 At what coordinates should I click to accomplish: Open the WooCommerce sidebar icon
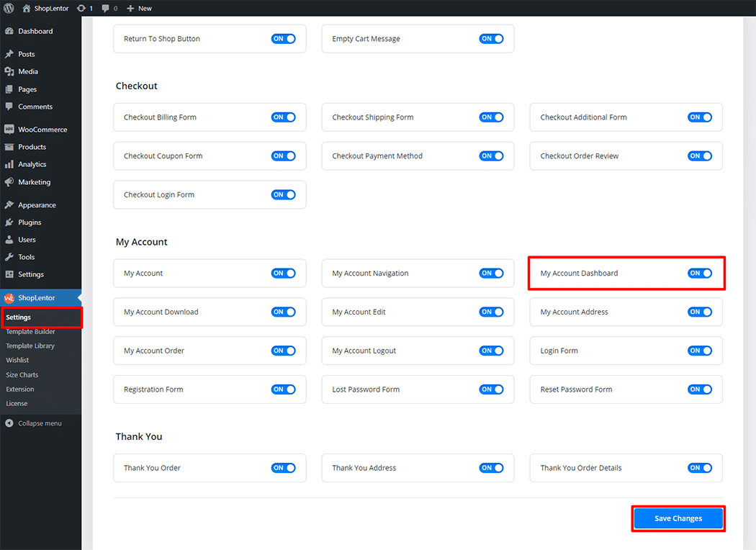pos(9,130)
